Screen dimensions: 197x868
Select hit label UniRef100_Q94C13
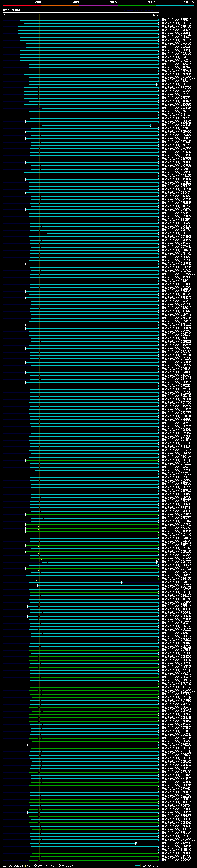(x=177, y=582)
